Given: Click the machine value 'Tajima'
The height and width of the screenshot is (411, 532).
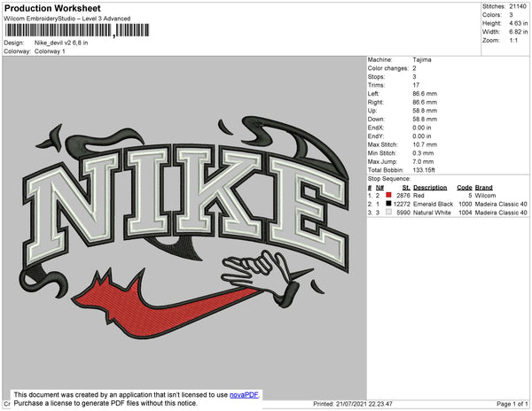Looking at the screenshot, I should 422,59.
